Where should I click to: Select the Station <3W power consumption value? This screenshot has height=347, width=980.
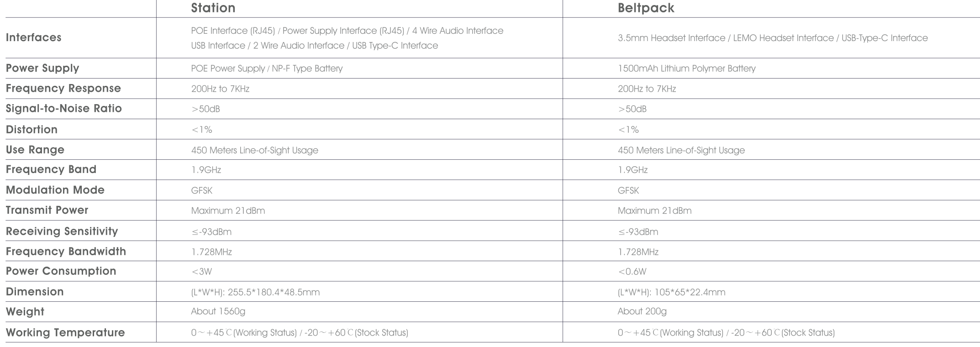tap(201, 272)
